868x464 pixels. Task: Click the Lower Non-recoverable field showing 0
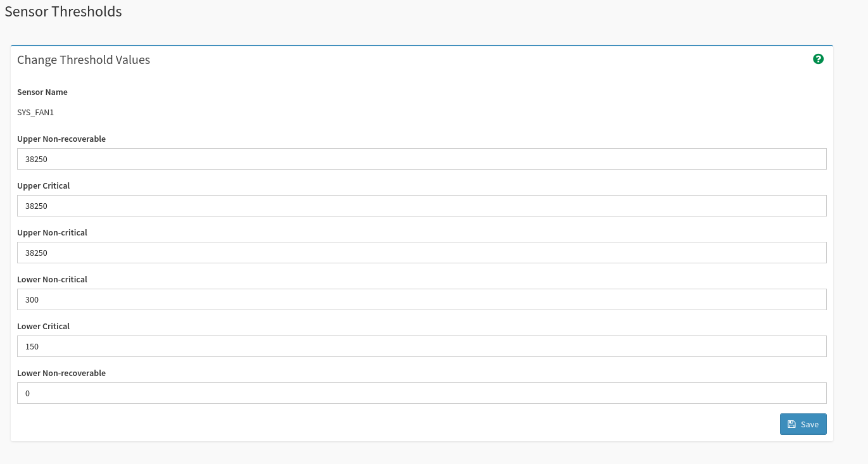click(422, 393)
